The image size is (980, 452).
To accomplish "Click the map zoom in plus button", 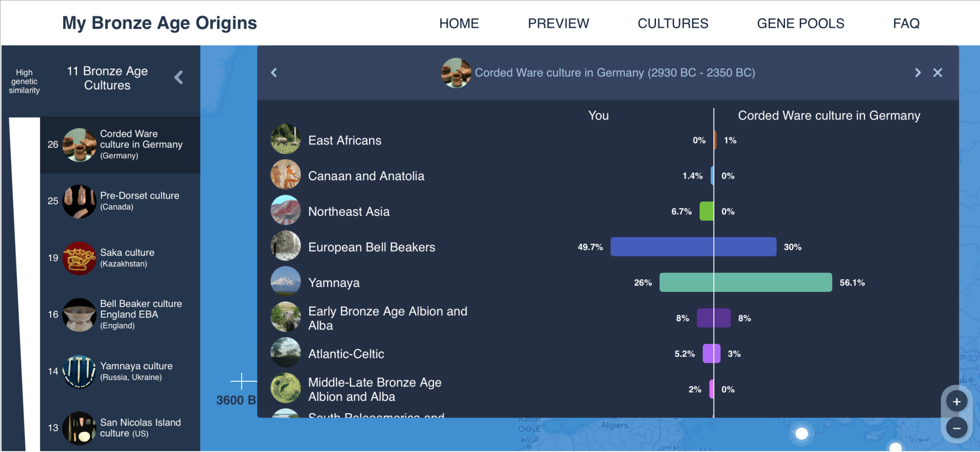I will coord(957,402).
